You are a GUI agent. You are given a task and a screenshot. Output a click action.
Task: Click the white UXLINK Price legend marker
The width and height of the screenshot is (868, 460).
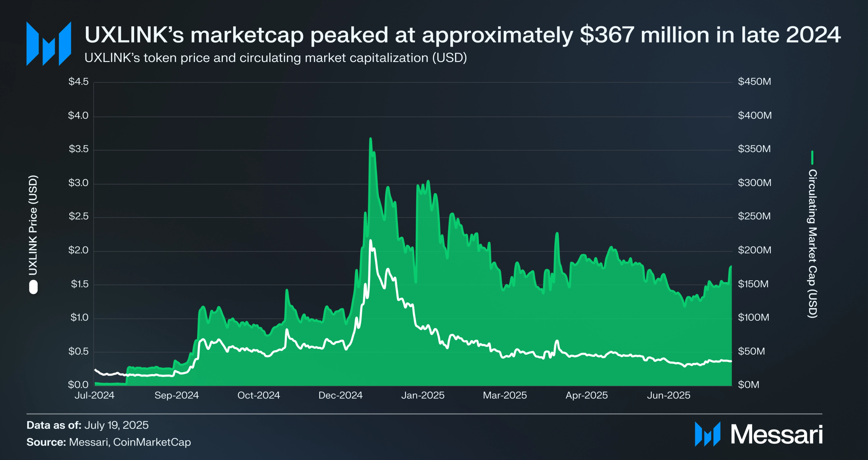tap(33, 287)
